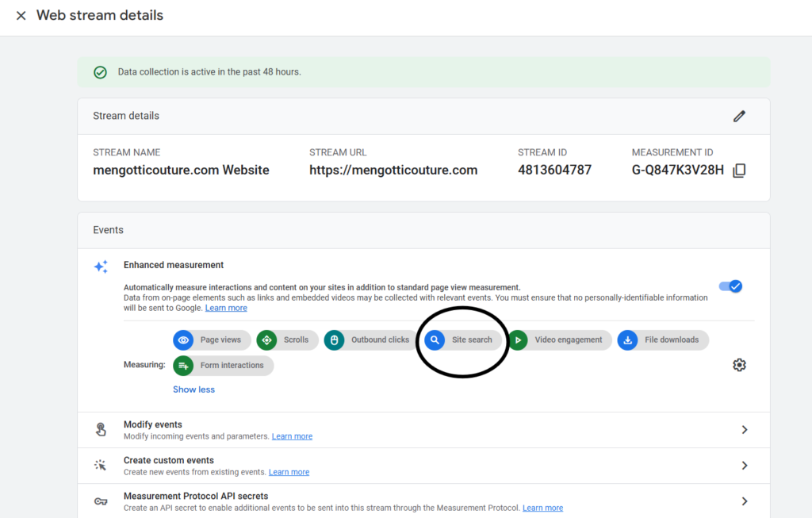
Task: Select the File downloads chip label
Action: 672,340
